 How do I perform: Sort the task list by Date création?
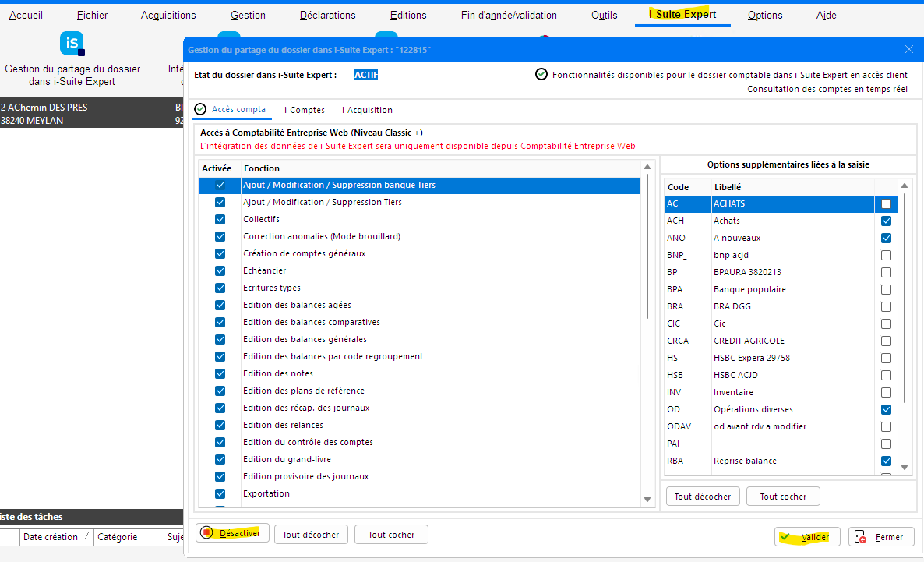pyautogui.click(x=51, y=537)
